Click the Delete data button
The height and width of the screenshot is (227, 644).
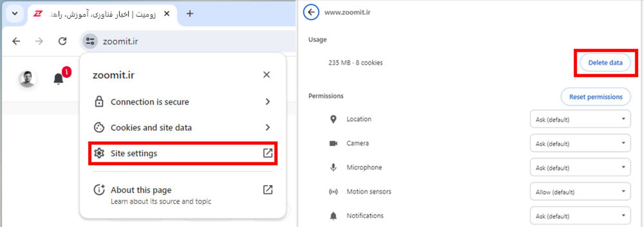pyautogui.click(x=605, y=63)
